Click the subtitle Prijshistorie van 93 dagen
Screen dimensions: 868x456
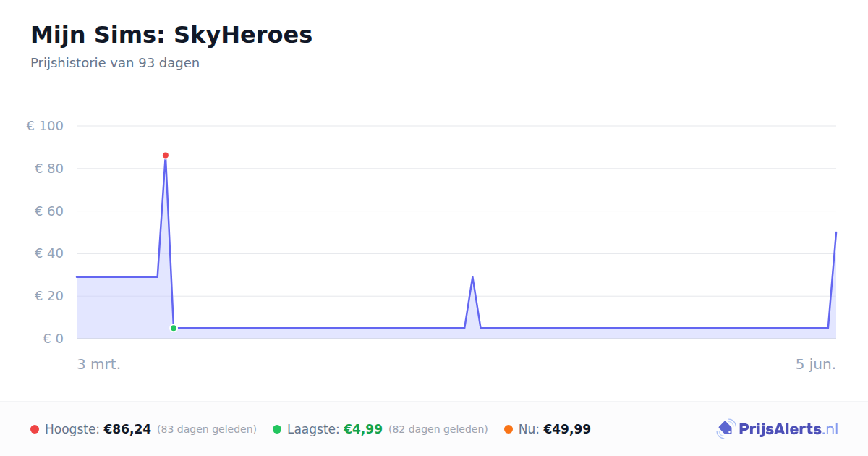[115, 63]
